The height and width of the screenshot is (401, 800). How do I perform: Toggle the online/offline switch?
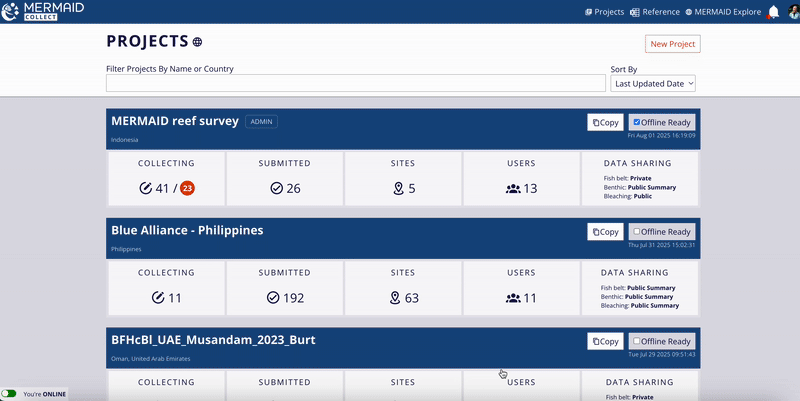coord(9,393)
